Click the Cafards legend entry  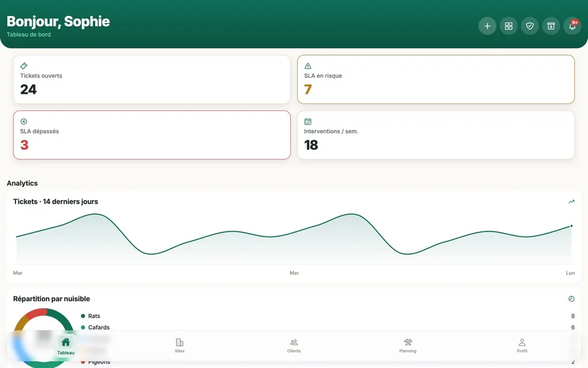click(x=95, y=327)
